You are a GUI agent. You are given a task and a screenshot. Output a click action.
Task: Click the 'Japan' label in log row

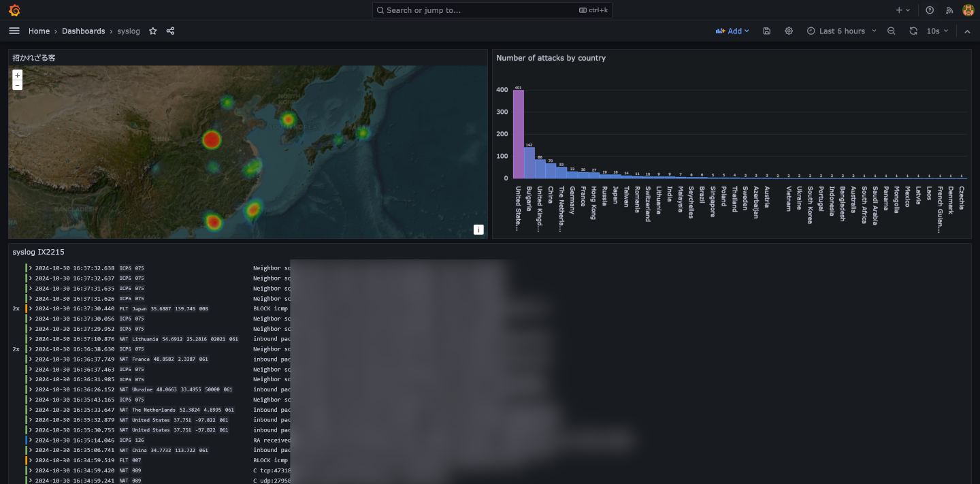[x=140, y=308]
